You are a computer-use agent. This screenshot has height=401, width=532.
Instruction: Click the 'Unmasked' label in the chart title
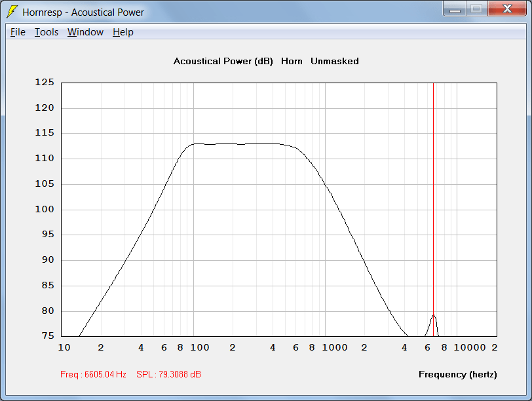(335, 61)
